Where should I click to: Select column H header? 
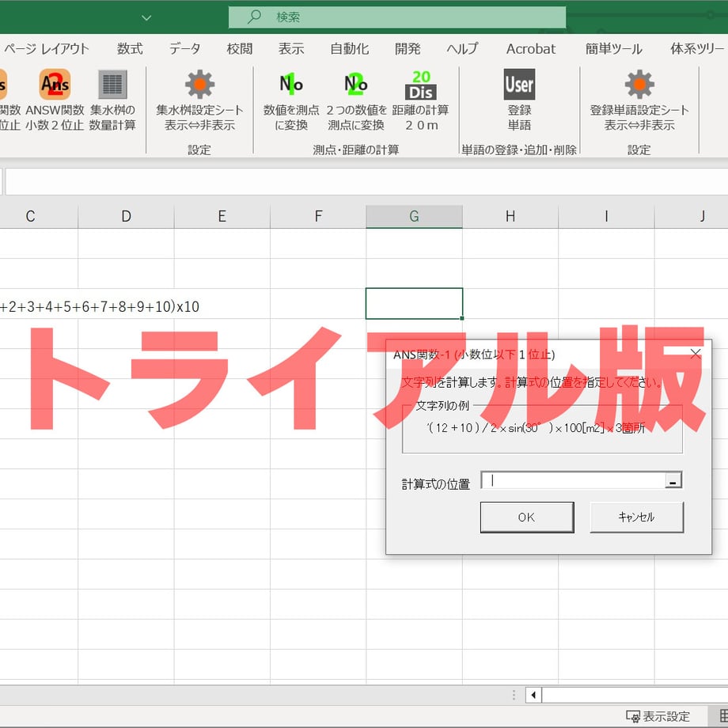pos(510,216)
